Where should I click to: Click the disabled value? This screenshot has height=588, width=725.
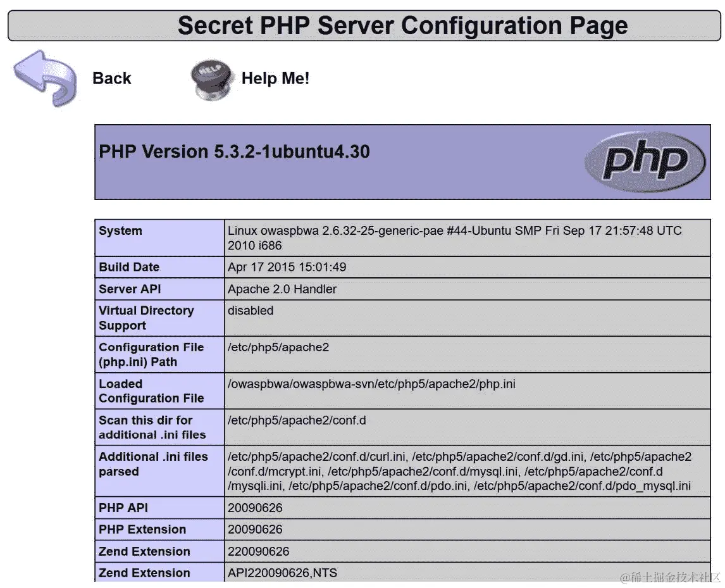pyautogui.click(x=250, y=310)
